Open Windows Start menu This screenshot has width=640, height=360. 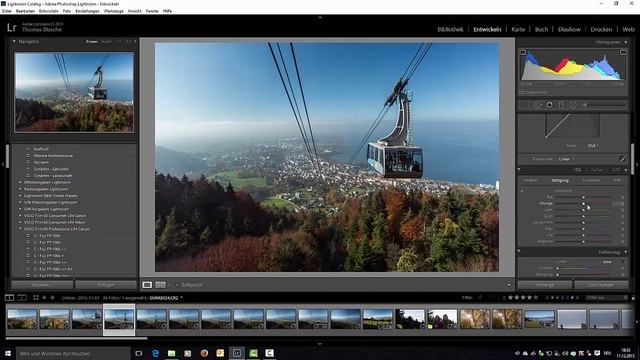click(x=8, y=353)
